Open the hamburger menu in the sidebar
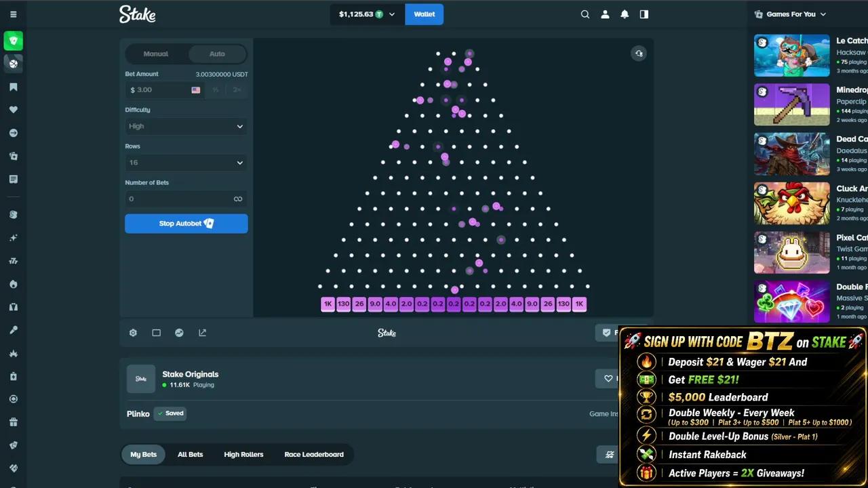868x488 pixels. pyautogui.click(x=13, y=14)
